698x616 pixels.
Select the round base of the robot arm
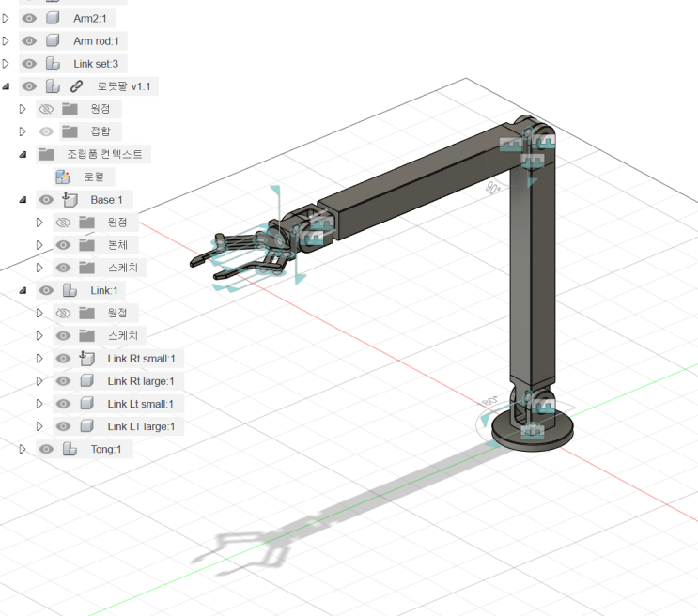coord(533,433)
